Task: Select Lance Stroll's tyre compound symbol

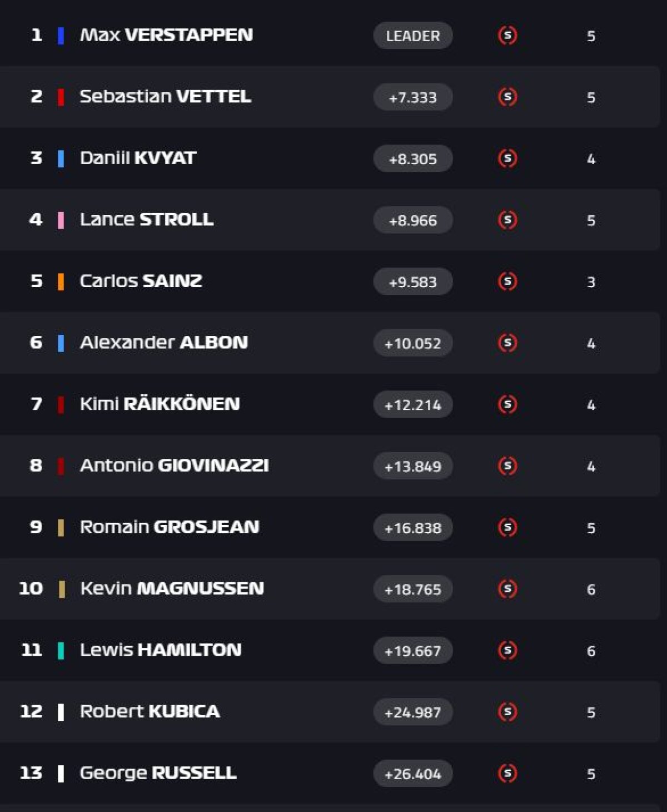Action: (507, 220)
